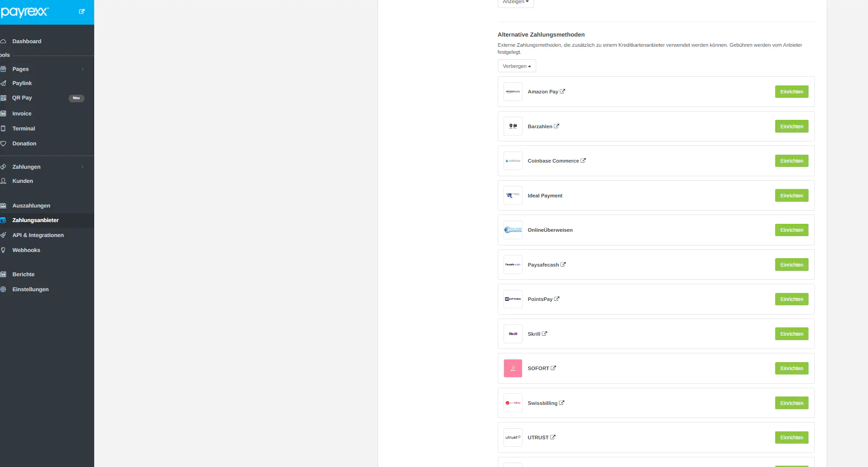Image resolution: width=868 pixels, height=467 pixels.
Task: Click the UTRUST external link icon
Action: [553, 437]
